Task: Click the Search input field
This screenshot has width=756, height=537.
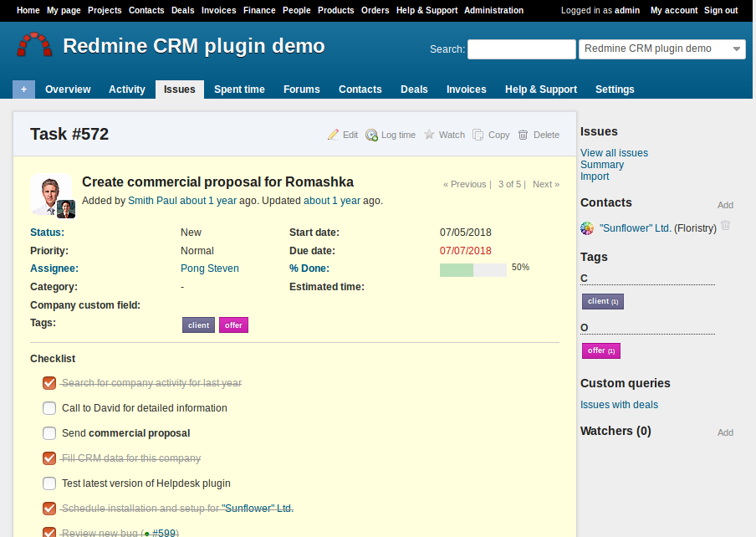Action: (521, 49)
